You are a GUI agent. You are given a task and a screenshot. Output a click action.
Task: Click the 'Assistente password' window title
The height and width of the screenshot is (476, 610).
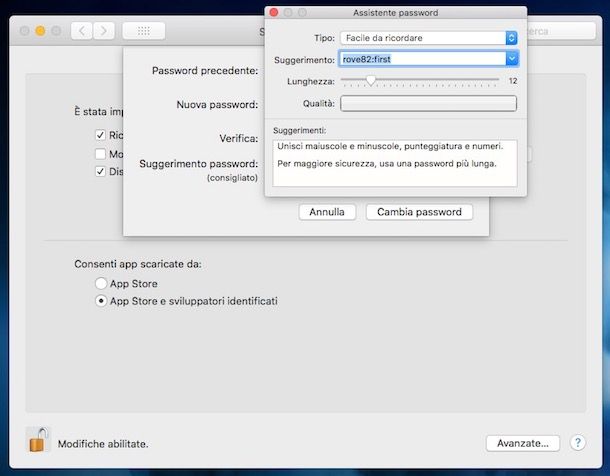point(396,13)
